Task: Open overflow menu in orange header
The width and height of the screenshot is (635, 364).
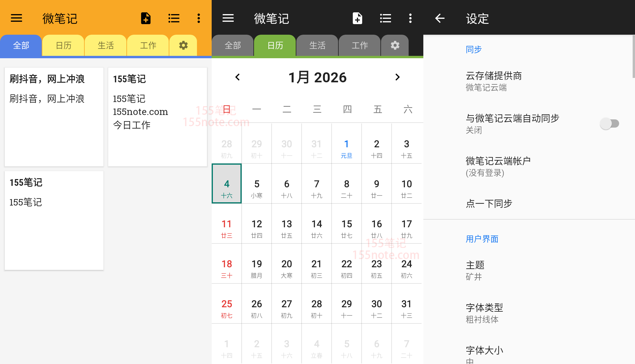Action: pyautogui.click(x=199, y=18)
